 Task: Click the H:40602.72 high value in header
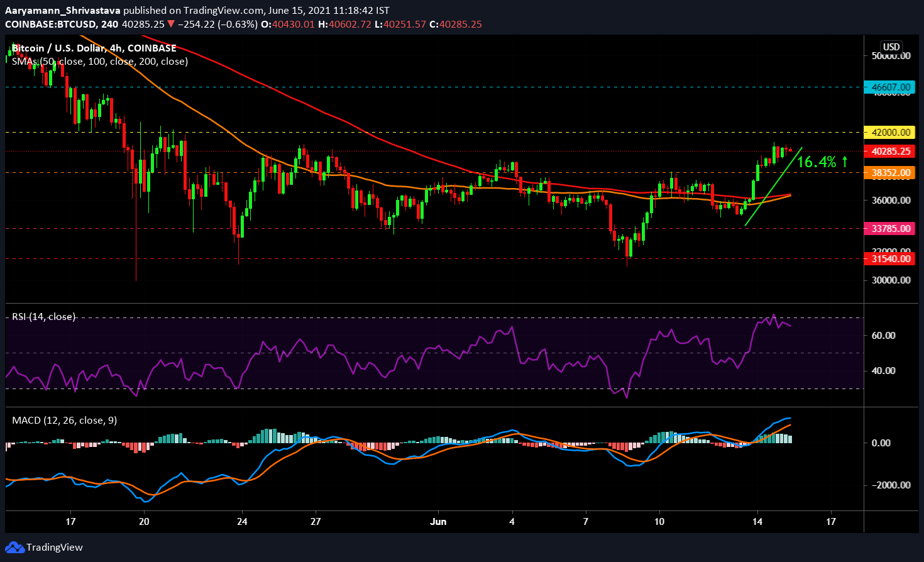345,24
